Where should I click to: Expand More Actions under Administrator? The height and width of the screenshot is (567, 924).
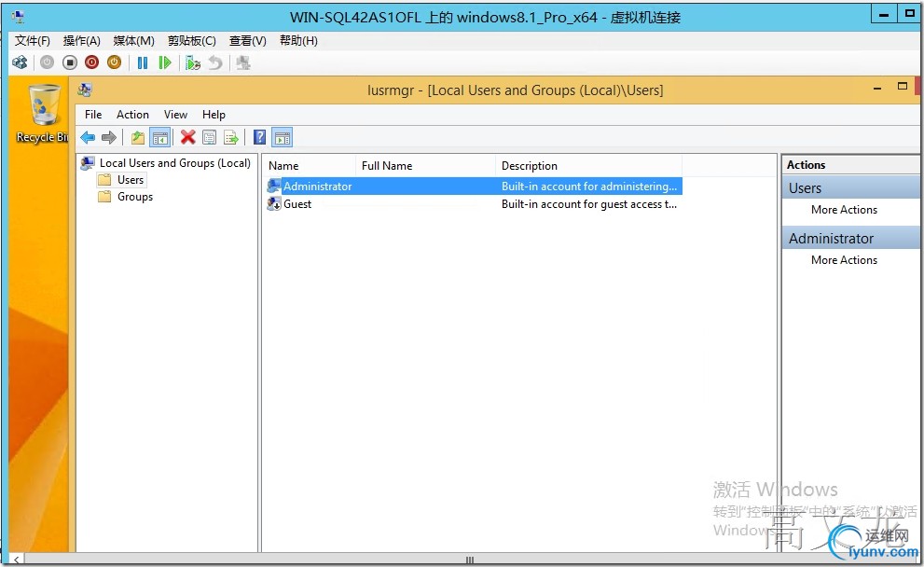844,260
